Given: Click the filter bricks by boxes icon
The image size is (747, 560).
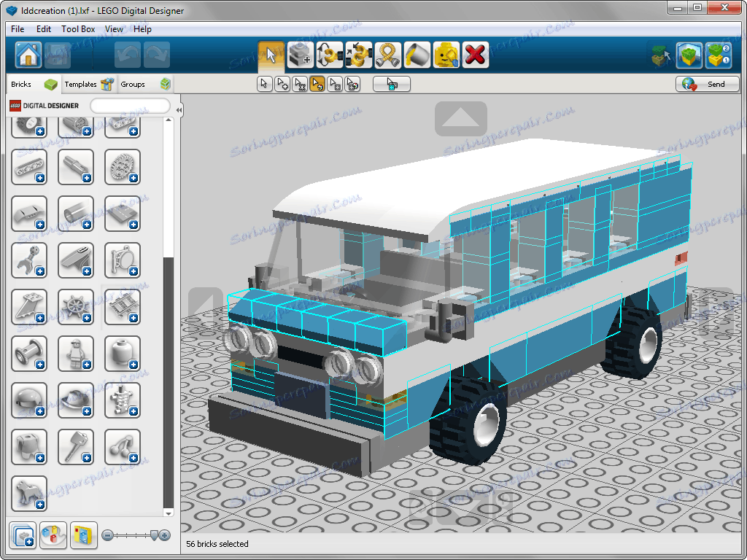Looking at the screenshot, I should 84,535.
